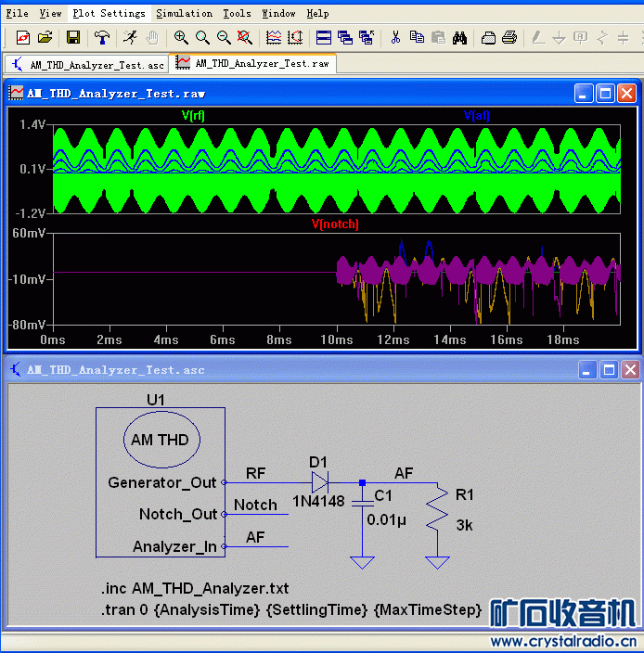Viewport: 644px width, 653px height.
Task: Open a file with the Open folder icon
Action: tap(45, 38)
